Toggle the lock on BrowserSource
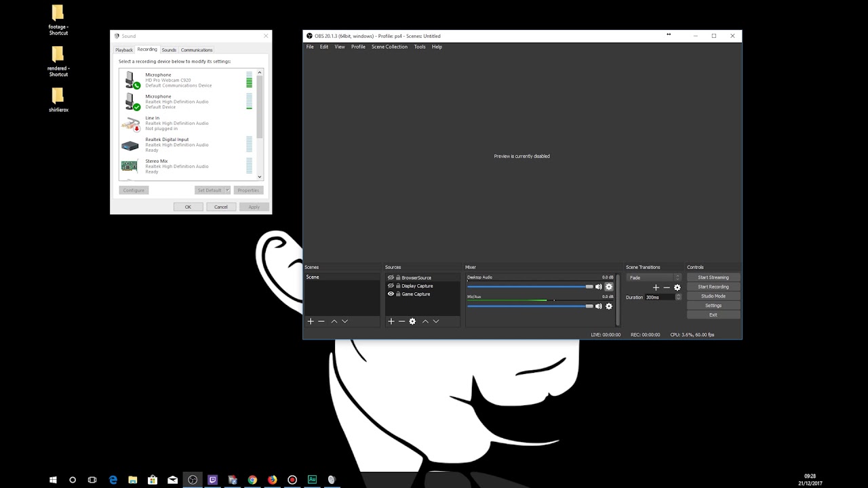This screenshot has width=868, height=488. (x=398, y=278)
